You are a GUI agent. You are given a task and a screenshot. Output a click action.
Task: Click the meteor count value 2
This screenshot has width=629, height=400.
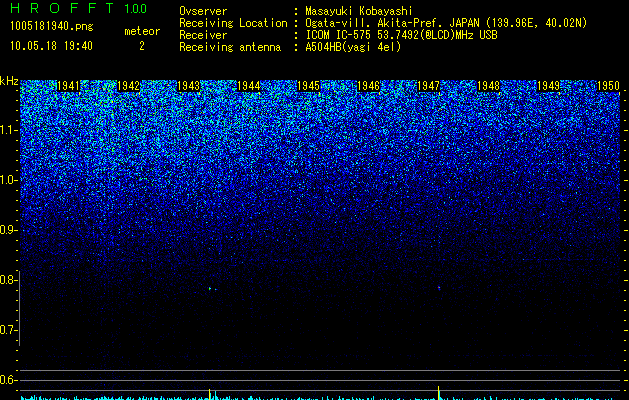click(x=142, y=46)
